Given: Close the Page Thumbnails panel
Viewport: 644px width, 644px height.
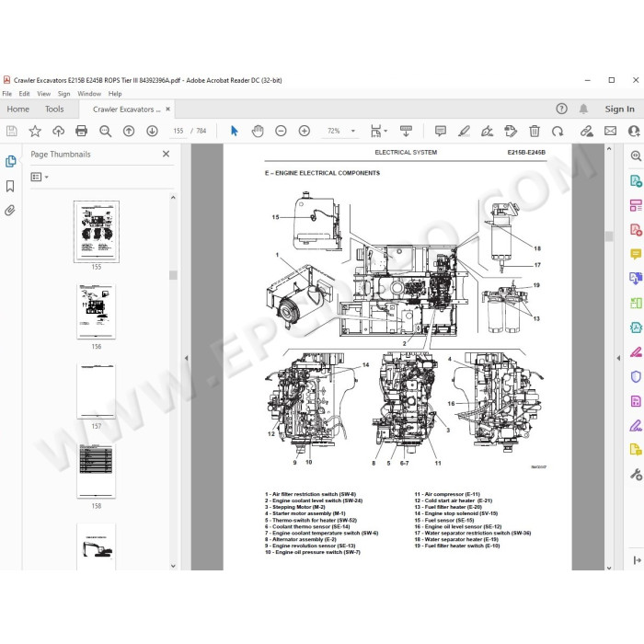Looking at the screenshot, I should 166,154.
